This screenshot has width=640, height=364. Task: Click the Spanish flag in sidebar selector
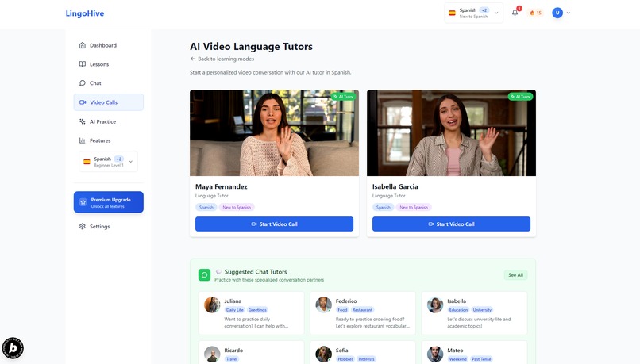(87, 162)
